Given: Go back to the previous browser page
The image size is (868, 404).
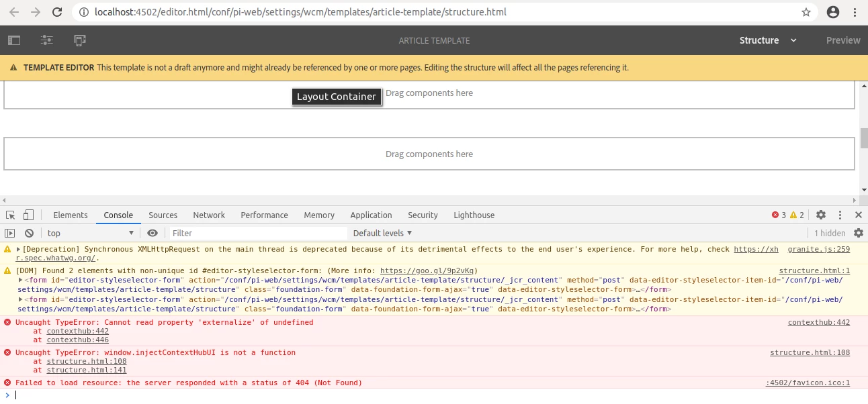Looking at the screenshot, I should [14, 12].
